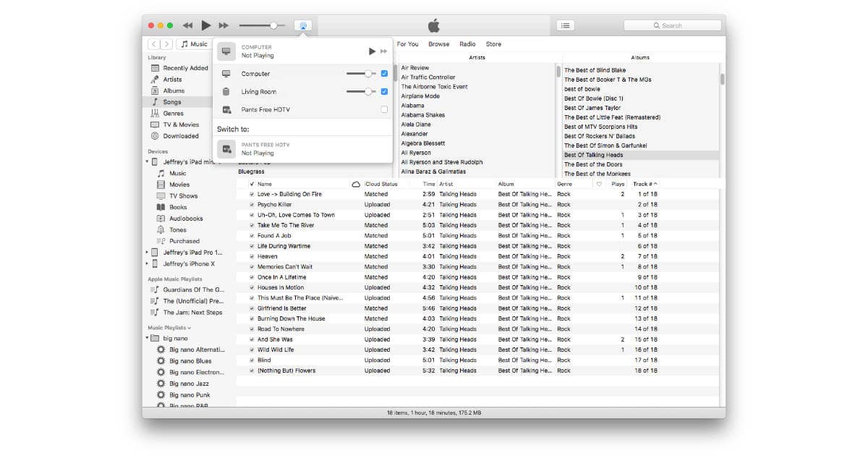This screenshot has width=868, height=456.
Task: Select The Airborne Toxic Event artist
Action: 435,87
